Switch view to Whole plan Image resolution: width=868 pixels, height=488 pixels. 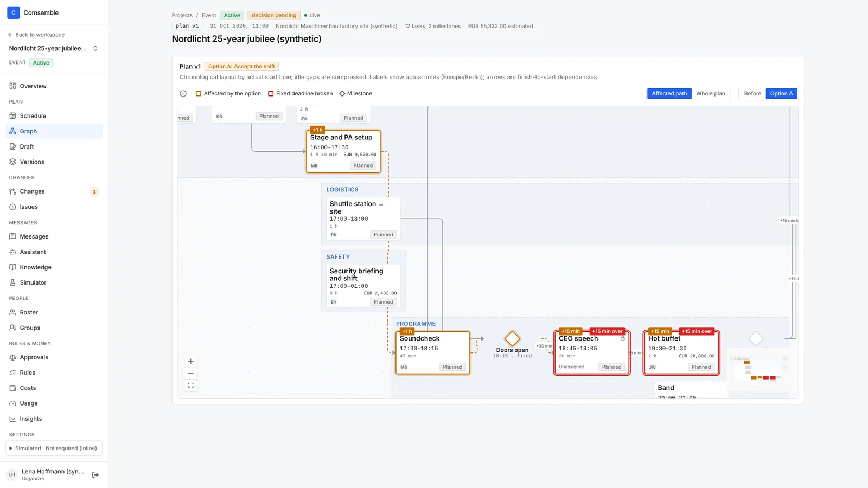point(711,94)
